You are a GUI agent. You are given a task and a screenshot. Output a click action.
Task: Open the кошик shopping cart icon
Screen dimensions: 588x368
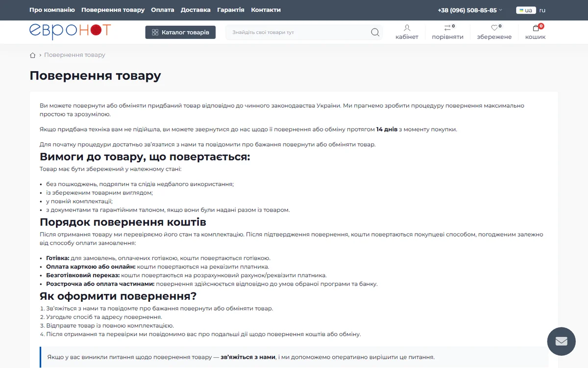coord(535,32)
